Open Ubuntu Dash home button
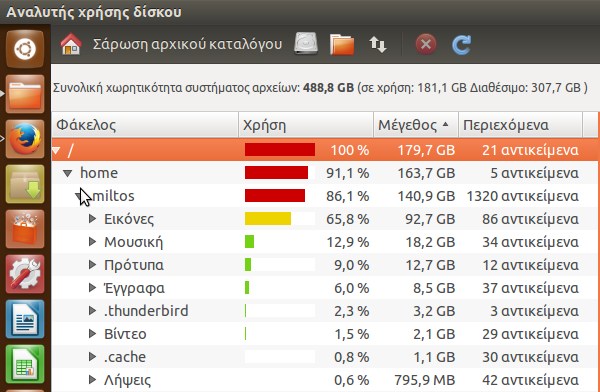The width and height of the screenshot is (600, 392). (x=25, y=49)
